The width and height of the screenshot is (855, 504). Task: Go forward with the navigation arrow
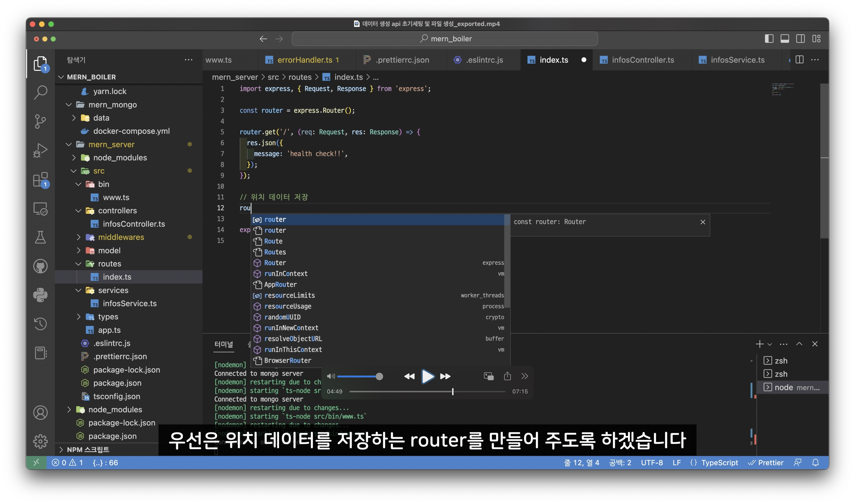pos(279,39)
